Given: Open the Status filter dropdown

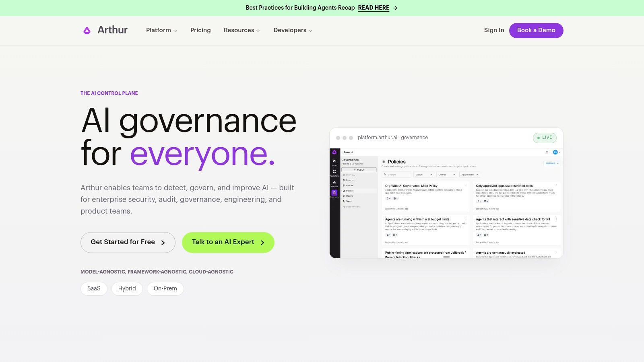Looking at the screenshot, I should pos(424,175).
